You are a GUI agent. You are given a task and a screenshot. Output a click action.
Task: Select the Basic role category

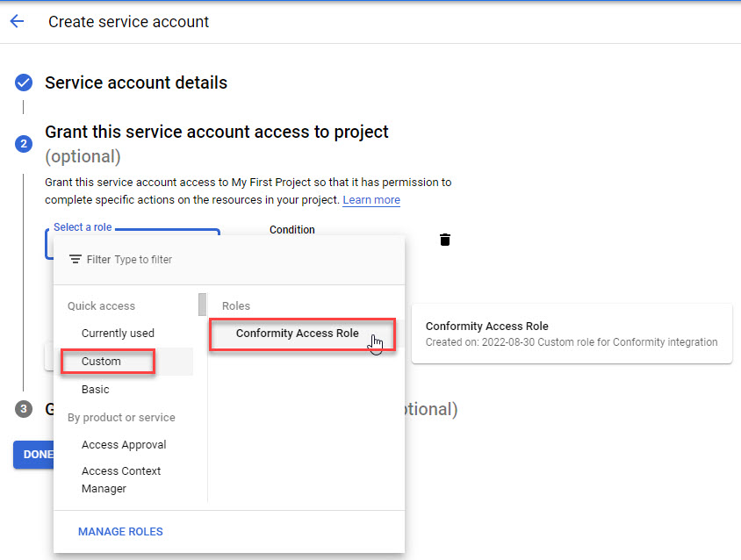click(x=95, y=389)
